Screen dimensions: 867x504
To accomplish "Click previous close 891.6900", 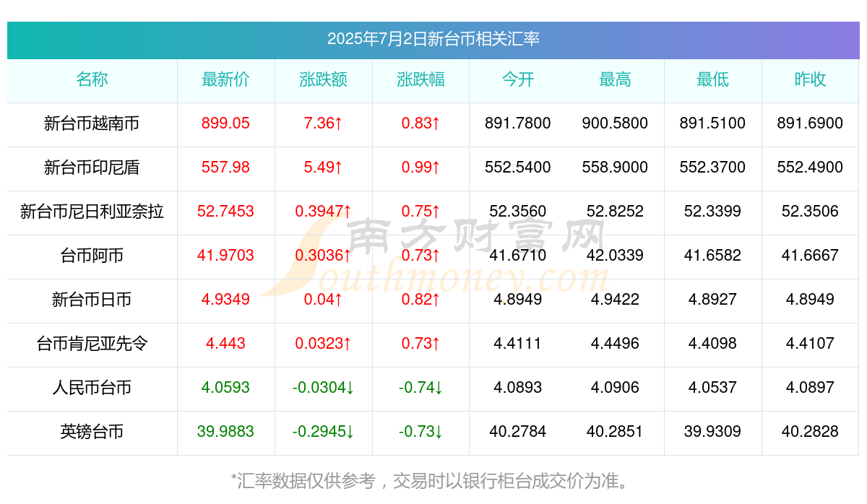I will 810,123.
